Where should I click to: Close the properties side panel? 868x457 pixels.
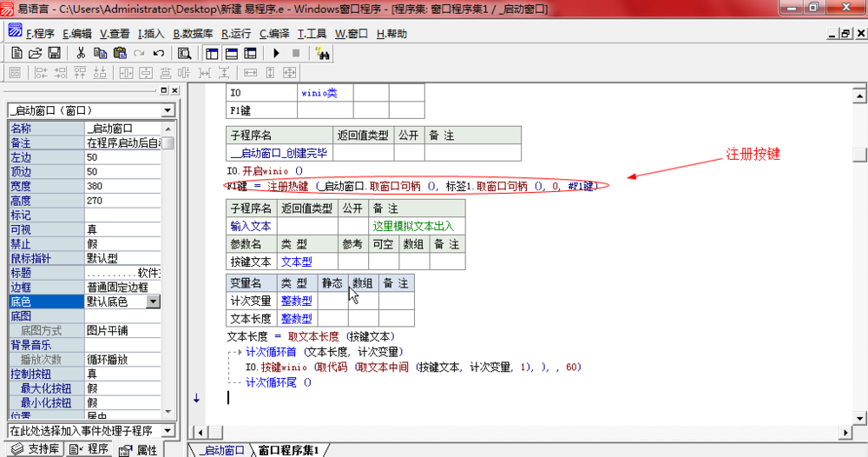click(174, 90)
